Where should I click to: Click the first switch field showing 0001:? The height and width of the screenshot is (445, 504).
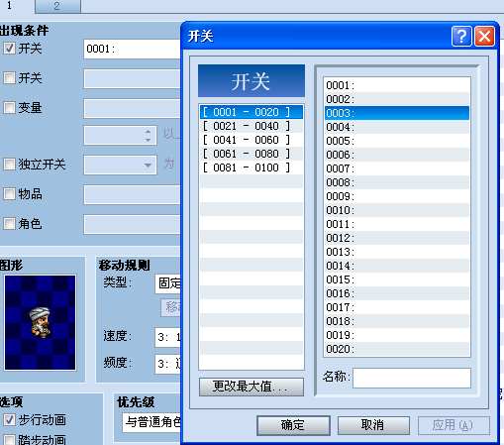[132, 49]
